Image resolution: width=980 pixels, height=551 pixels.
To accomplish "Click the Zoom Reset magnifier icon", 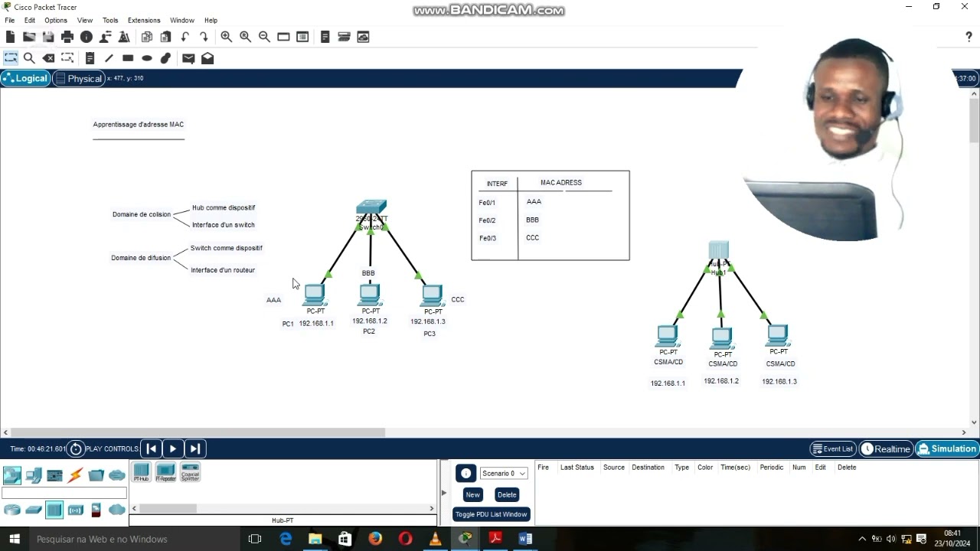I will [x=246, y=37].
